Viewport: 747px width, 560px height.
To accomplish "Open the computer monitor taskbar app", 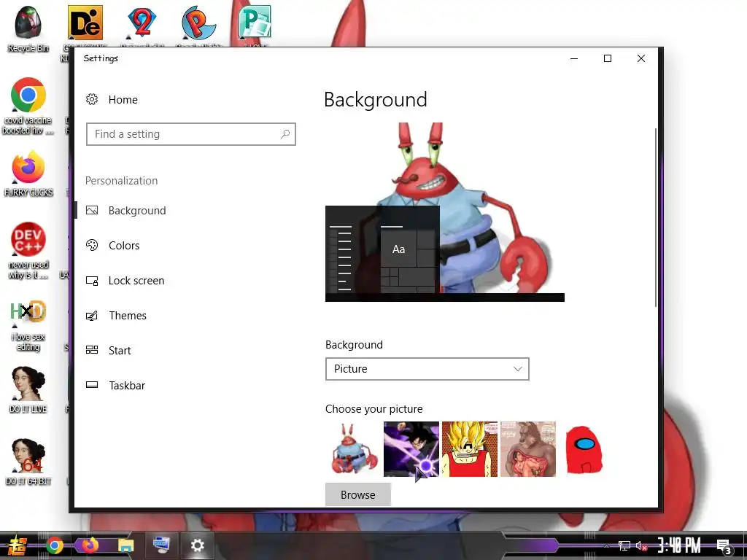I will point(161,545).
